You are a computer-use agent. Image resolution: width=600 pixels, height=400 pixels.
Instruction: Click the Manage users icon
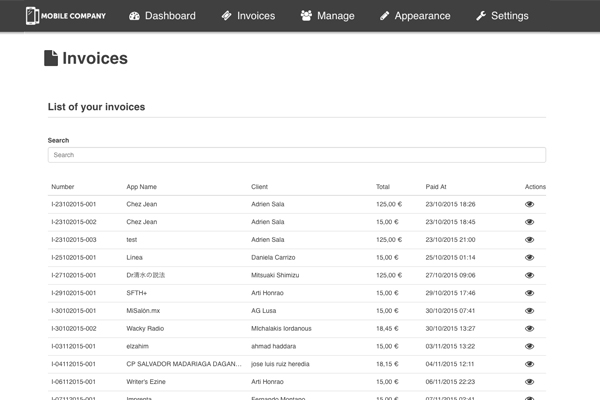pos(306,16)
